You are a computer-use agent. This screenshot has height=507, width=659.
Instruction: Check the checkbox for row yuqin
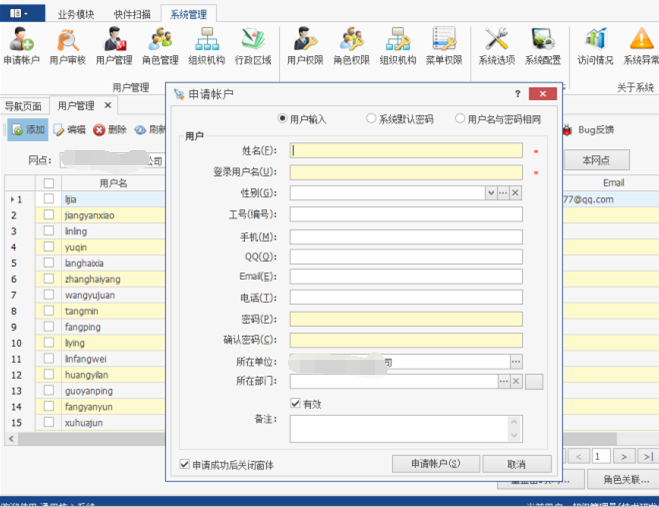(x=49, y=247)
